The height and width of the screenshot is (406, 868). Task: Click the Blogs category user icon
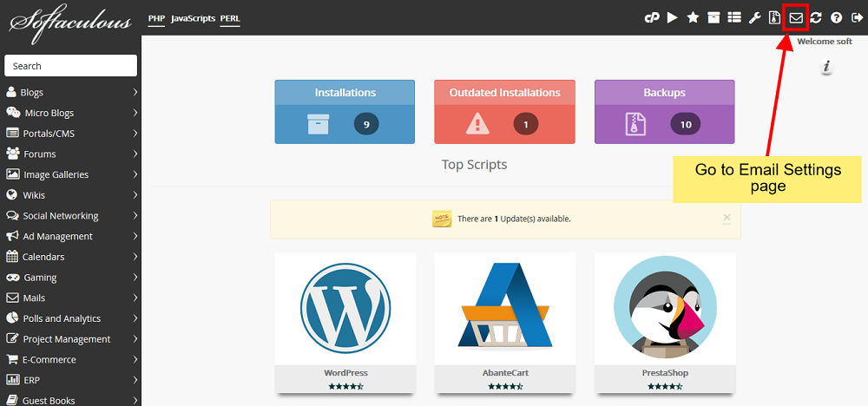(x=10, y=92)
